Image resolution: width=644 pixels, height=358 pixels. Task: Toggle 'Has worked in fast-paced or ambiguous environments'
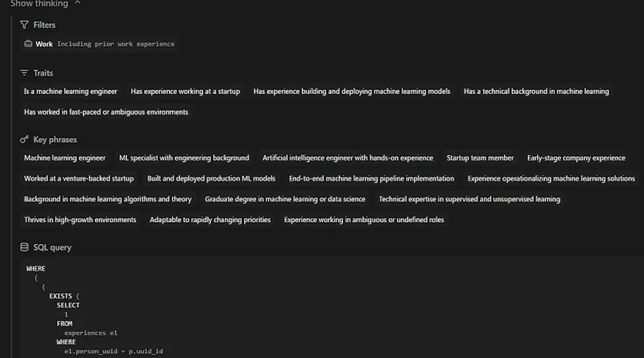point(106,112)
